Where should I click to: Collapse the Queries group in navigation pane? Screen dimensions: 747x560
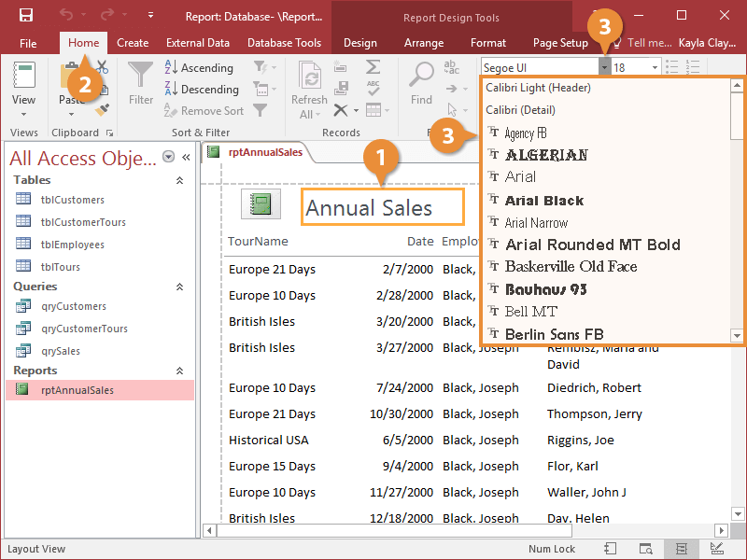(x=180, y=287)
